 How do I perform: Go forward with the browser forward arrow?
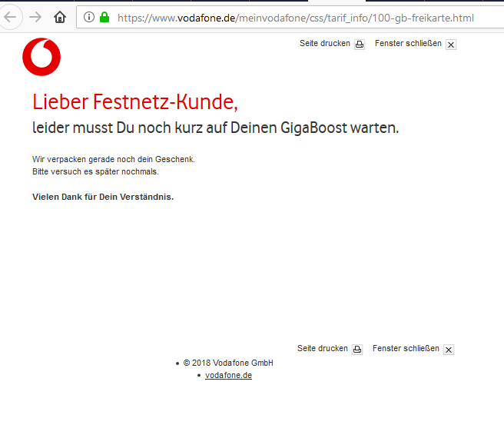tap(35, 17)
